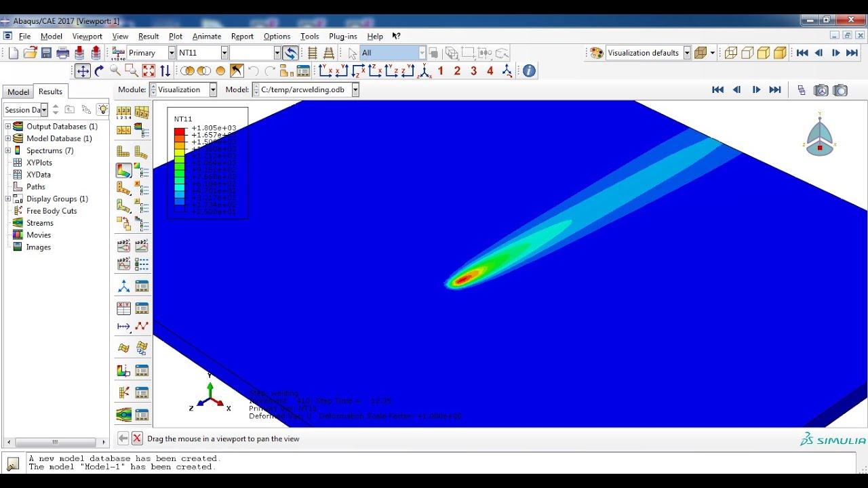Screen dimensions: 868x488
Task: Select the Box Zoom tool
Action: pos(132,70)
